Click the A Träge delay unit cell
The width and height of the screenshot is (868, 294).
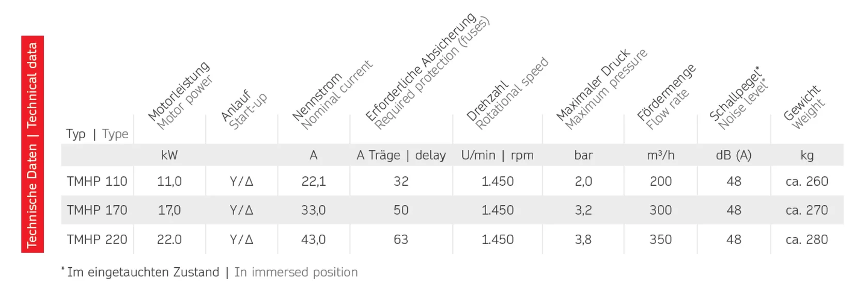click(x=401, y=155)
